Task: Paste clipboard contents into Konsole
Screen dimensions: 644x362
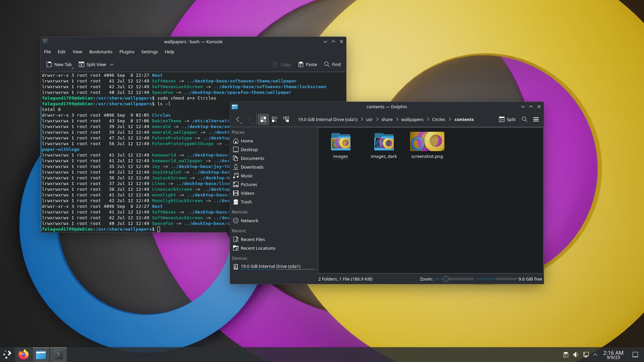Action: pyautogui.click(x=307, y=64)
